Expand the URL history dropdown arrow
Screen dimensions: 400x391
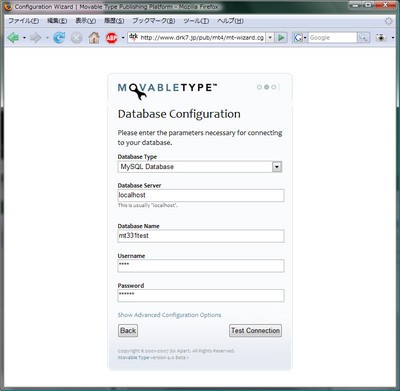click(270, 38)
